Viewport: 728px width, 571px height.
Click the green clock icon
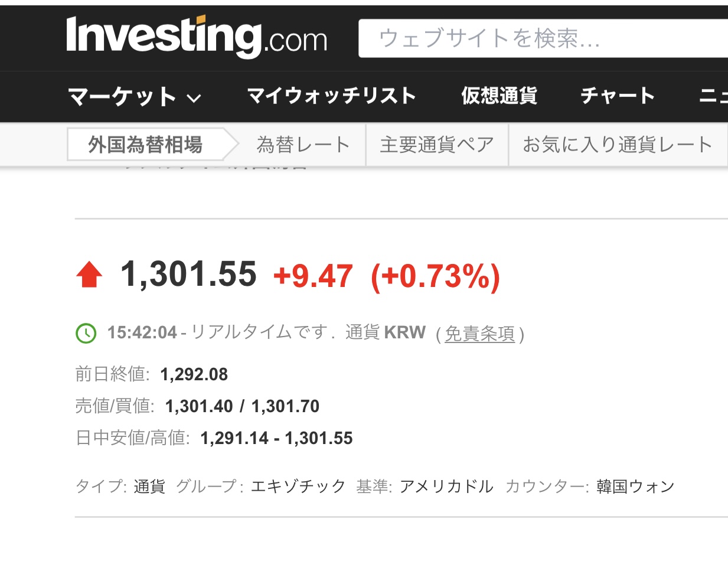[86, 333]
